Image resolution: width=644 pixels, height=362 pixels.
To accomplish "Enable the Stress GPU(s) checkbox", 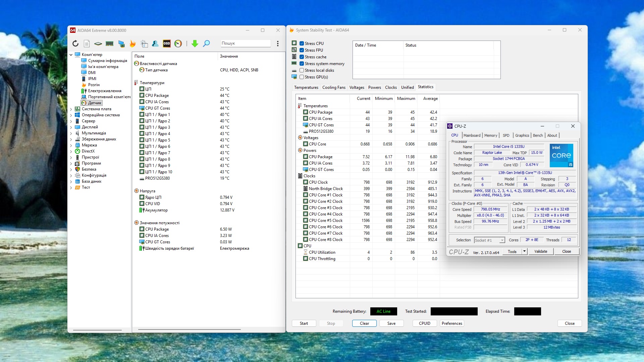I will click(302, 77).
